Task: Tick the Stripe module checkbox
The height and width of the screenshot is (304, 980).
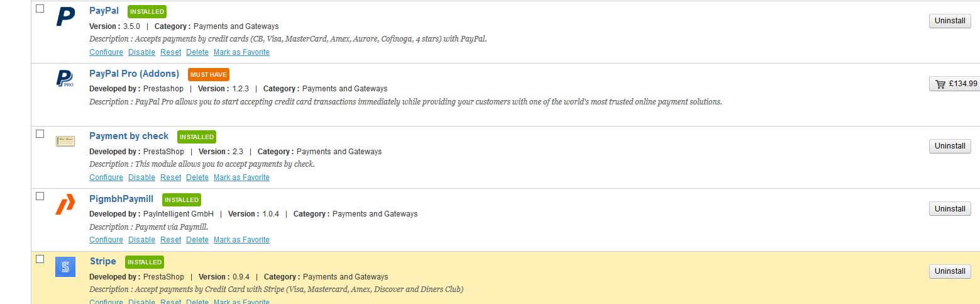Action: (40, 259)
